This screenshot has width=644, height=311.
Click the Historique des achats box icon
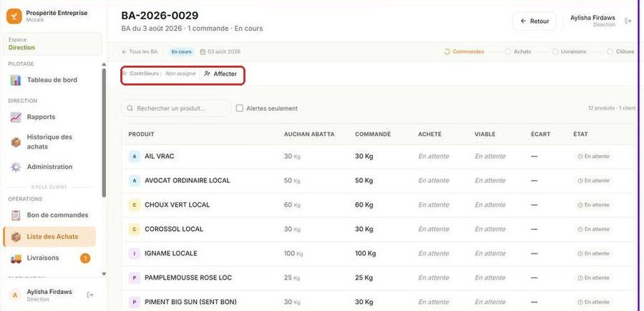tap(16, 142)
